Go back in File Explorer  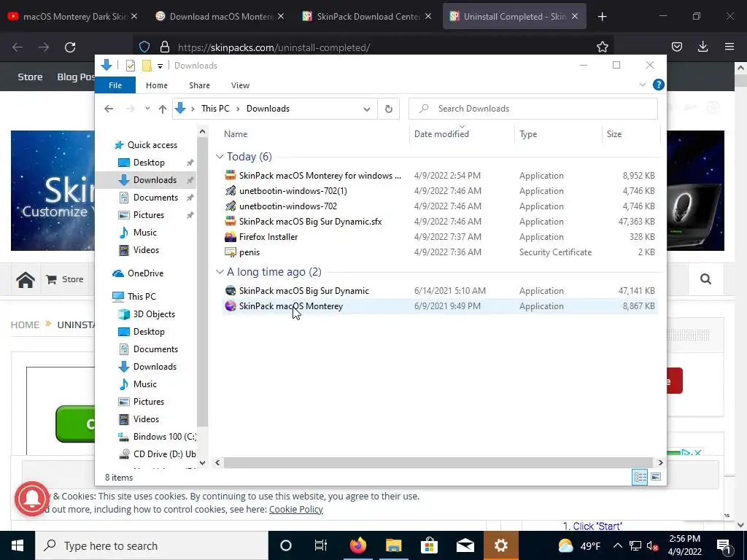point(109,109)
